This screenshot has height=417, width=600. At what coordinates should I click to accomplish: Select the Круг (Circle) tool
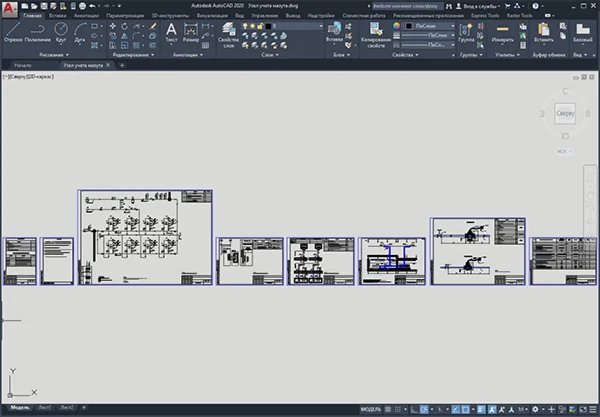click(60, 32)
